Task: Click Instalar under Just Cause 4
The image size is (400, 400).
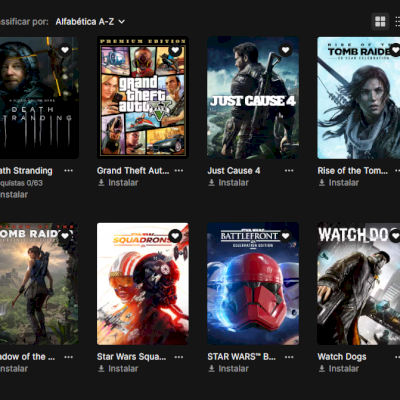Action: tap(228, 183)
